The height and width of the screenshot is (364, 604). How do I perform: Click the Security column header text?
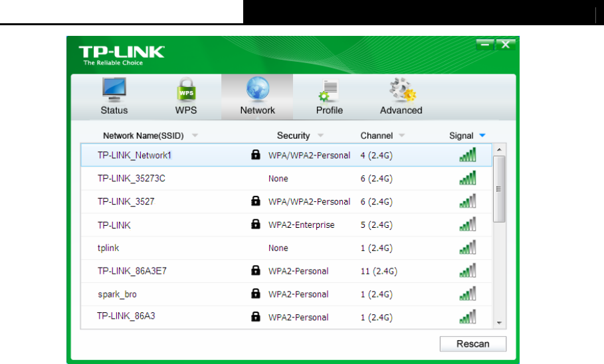point(294,136)
